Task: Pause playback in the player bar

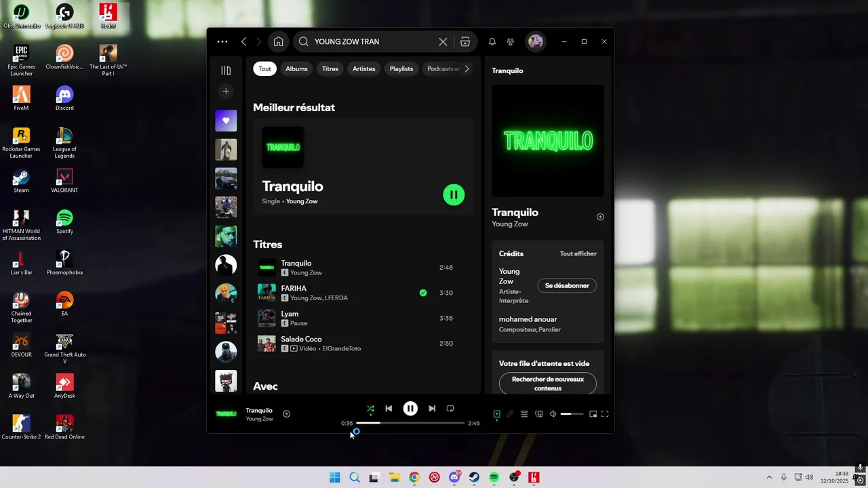Action: coord(410,409)
